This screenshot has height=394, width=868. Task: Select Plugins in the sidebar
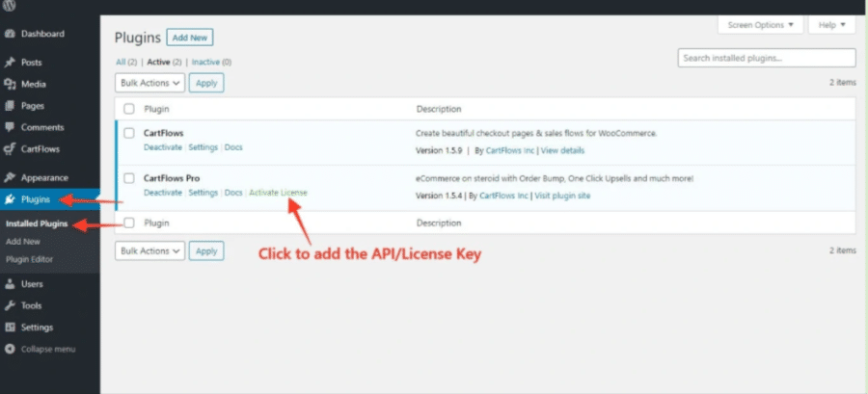[36, 199]
